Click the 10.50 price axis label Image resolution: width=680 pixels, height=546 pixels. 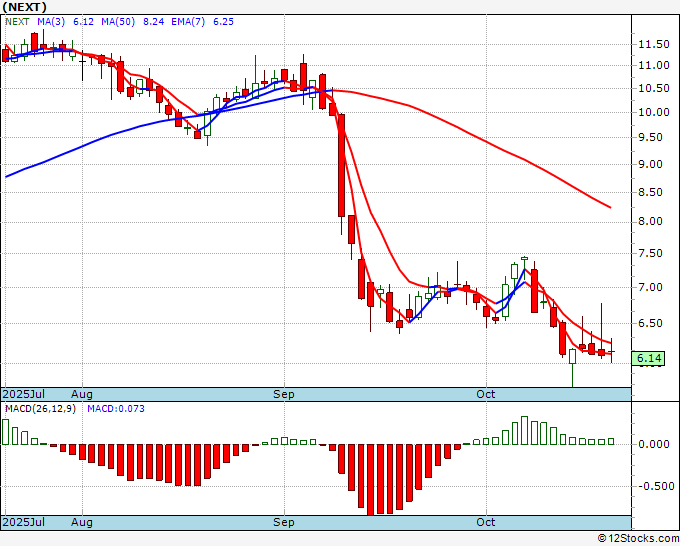(654, 88)
